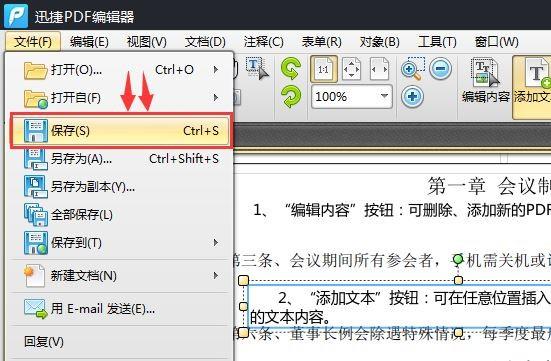Image resolution: width=551 pixels, height=361 pixels.
Task: Click 打开(O)... menu entry
Action: [x=120, y=70]
